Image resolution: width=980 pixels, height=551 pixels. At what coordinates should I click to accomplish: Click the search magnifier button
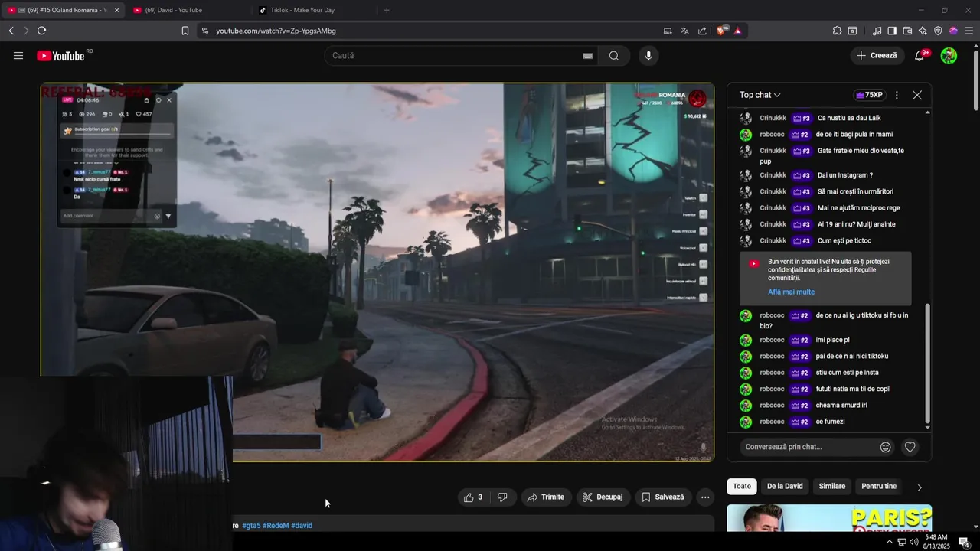[614, 56]
